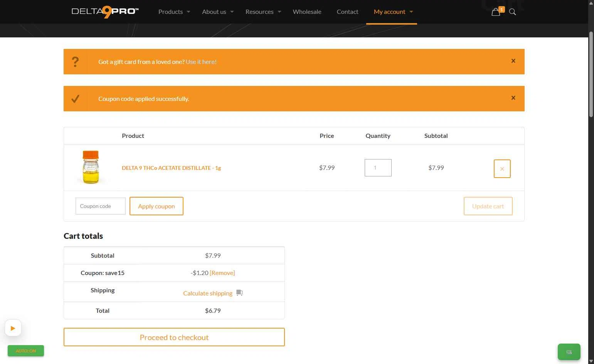Click the Update cart button

click(x=488, y=206)
